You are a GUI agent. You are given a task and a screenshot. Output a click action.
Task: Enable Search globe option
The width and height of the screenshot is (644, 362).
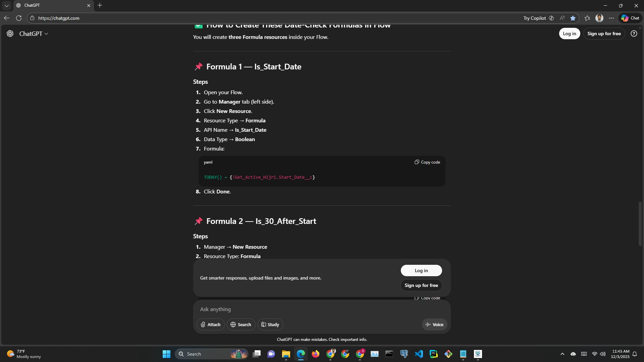[241, 324]
